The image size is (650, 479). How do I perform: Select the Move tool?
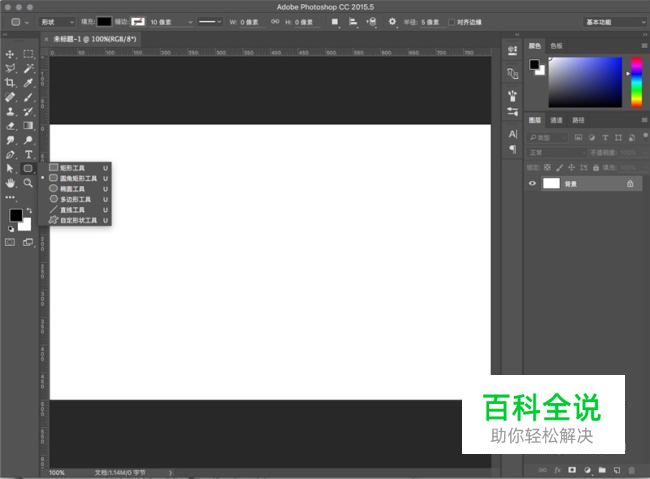pos(10,54)
